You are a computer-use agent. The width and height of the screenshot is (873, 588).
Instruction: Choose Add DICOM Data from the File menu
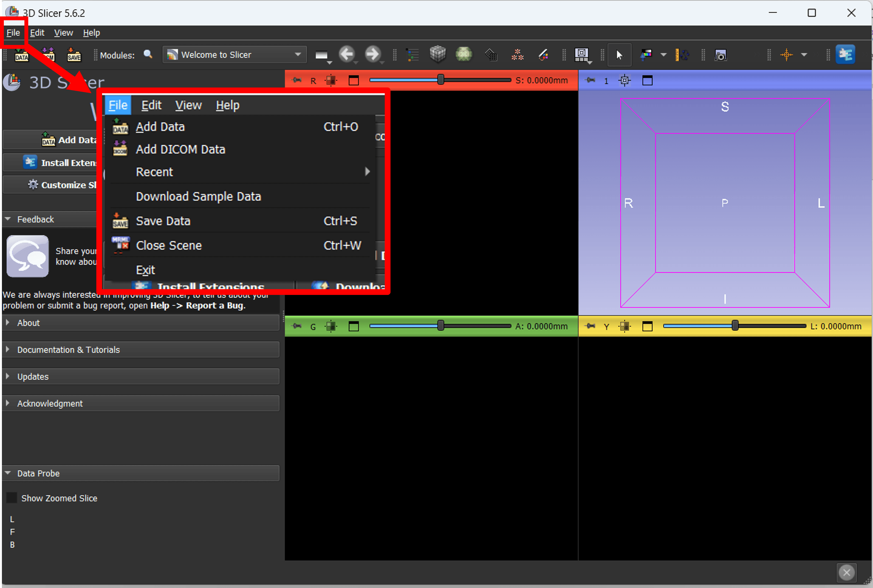(240, 150)
